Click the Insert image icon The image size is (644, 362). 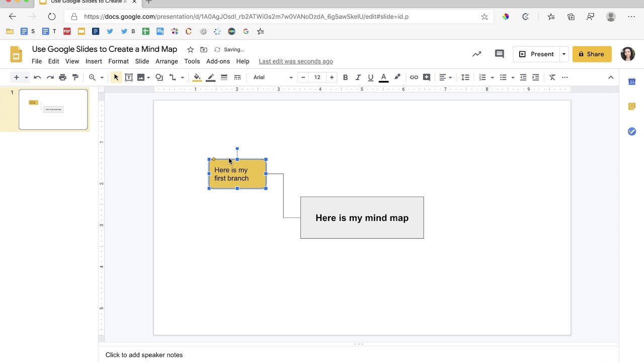(x=141, y=77)
